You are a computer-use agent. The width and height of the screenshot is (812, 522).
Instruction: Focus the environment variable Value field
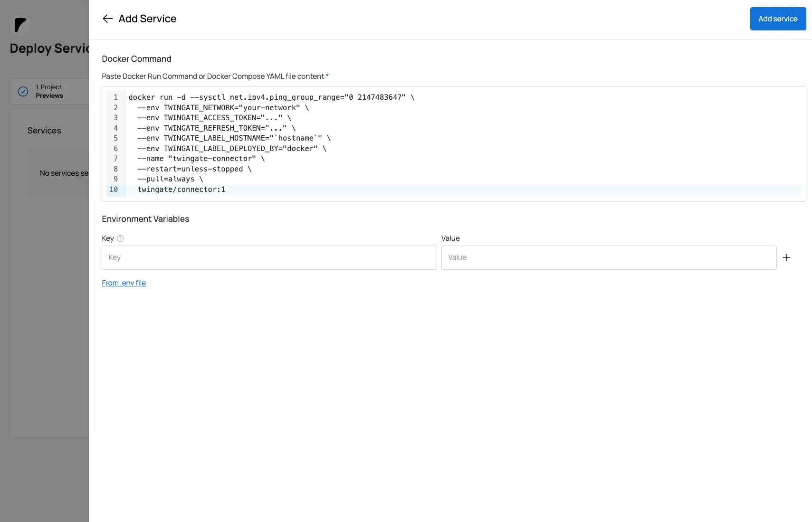pos(608,257)
